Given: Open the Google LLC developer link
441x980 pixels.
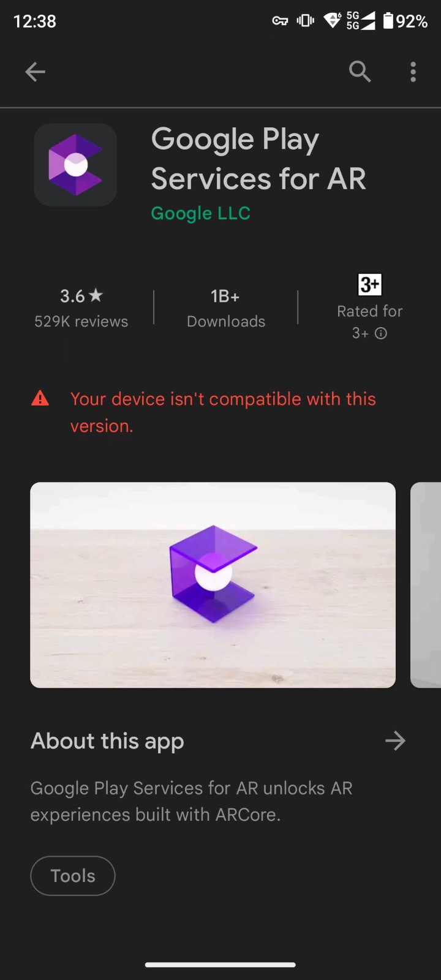Looking at the screenshot, I should tap(201, 213).
